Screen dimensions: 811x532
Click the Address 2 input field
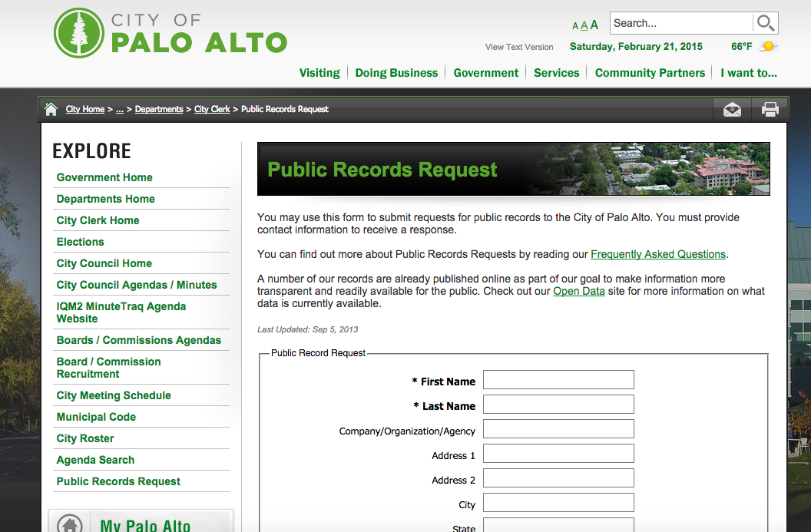(x=558, y=477)
